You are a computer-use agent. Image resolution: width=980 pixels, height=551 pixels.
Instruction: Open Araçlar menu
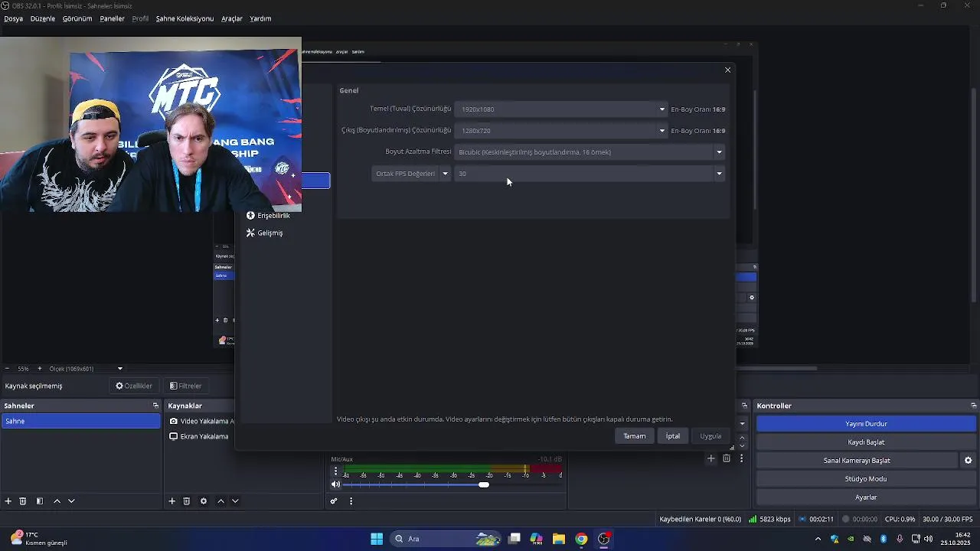click(x=232, y=18)
